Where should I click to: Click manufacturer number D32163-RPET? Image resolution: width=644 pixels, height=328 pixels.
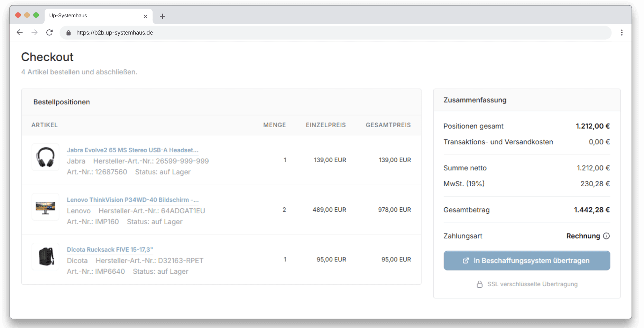pos(181,261)
